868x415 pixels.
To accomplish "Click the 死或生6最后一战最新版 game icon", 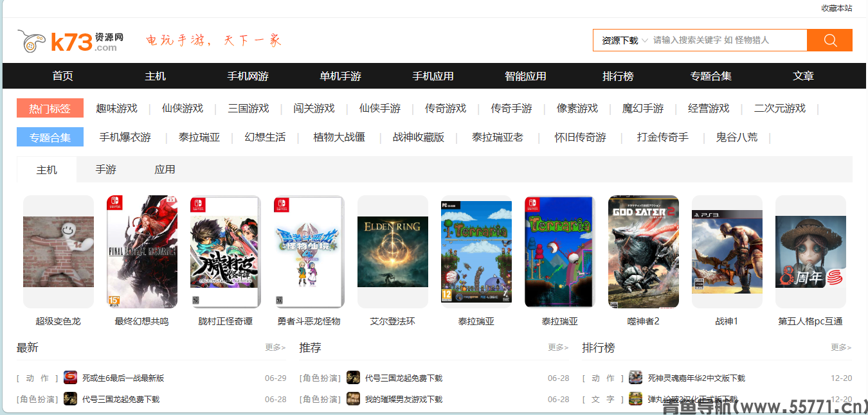I will pos(71,378).
